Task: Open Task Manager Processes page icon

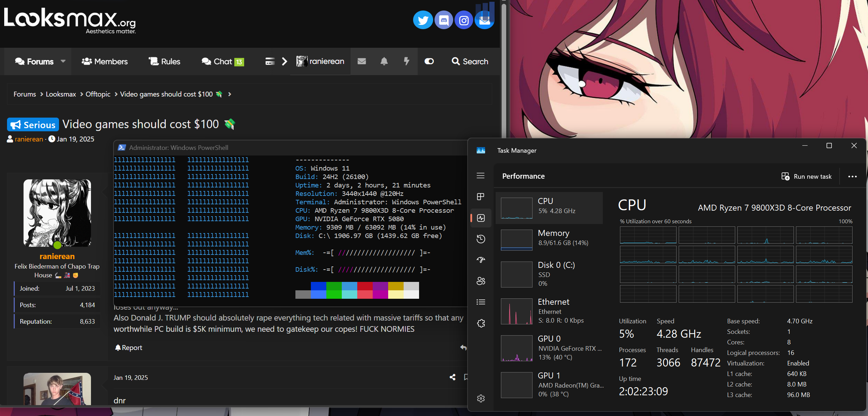Action: pos(481,197)
